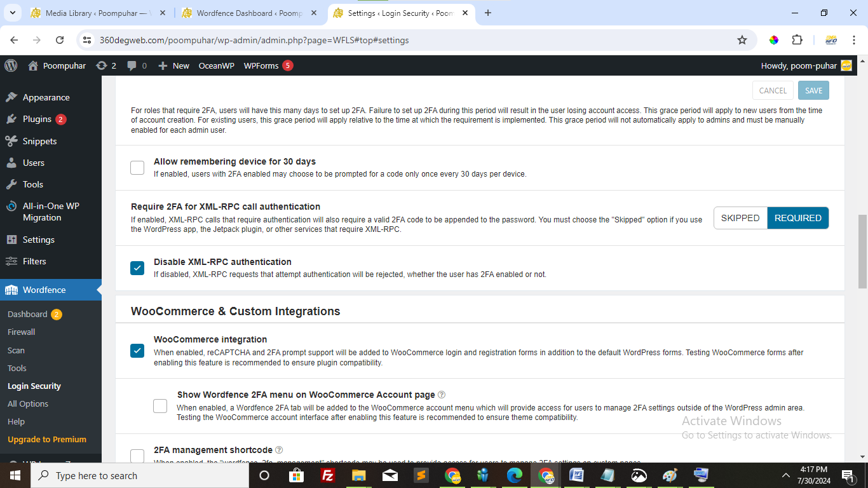Click help icon beside 2FA management shortcode

point(279,450)
